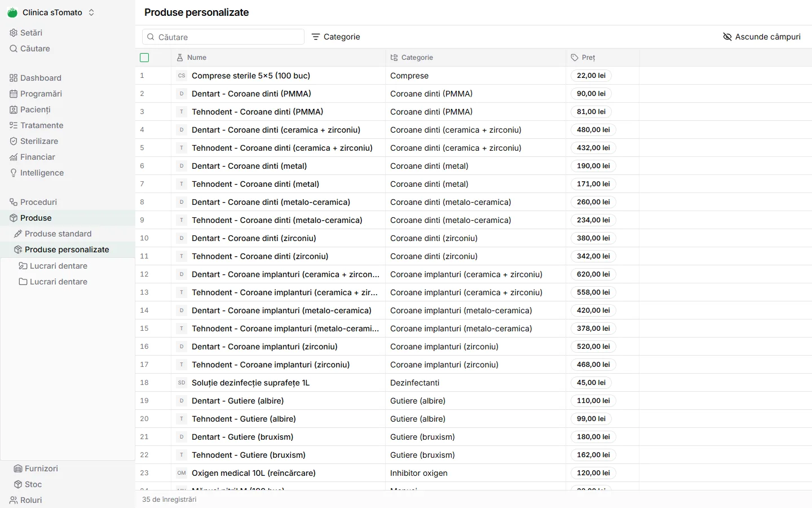Open the Setări gear icon

click(x=14, y=33)
